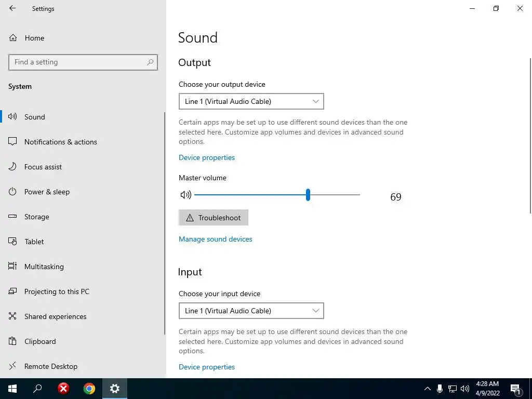Screen dimensions: 532x399
Task: Click the Multitasking icon
Action: (x=12, y=267)
